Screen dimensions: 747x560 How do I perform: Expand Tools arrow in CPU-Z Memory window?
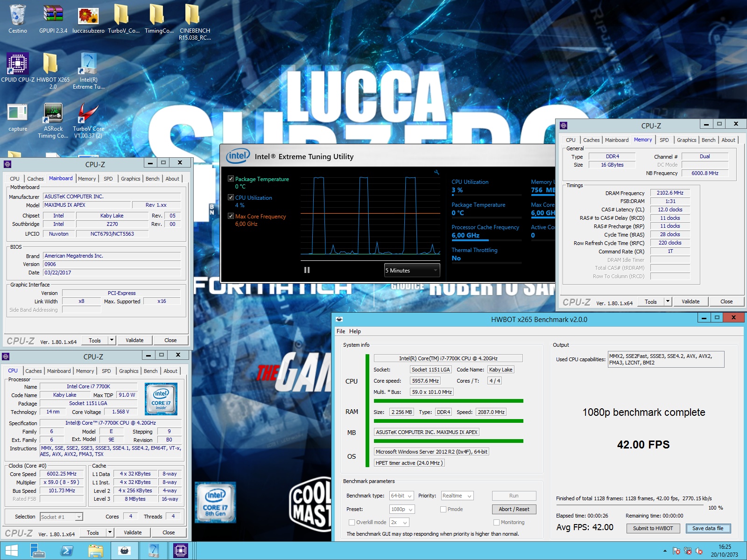tap(668, 301)
